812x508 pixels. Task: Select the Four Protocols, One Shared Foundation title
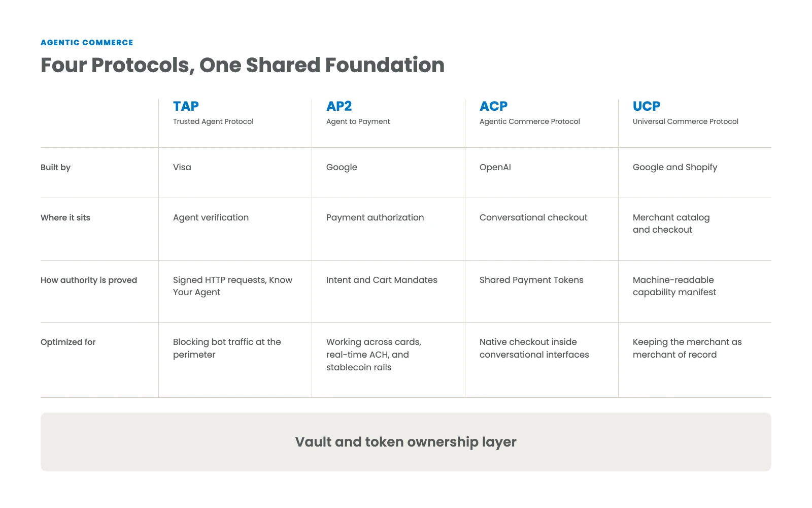(243, 66)
